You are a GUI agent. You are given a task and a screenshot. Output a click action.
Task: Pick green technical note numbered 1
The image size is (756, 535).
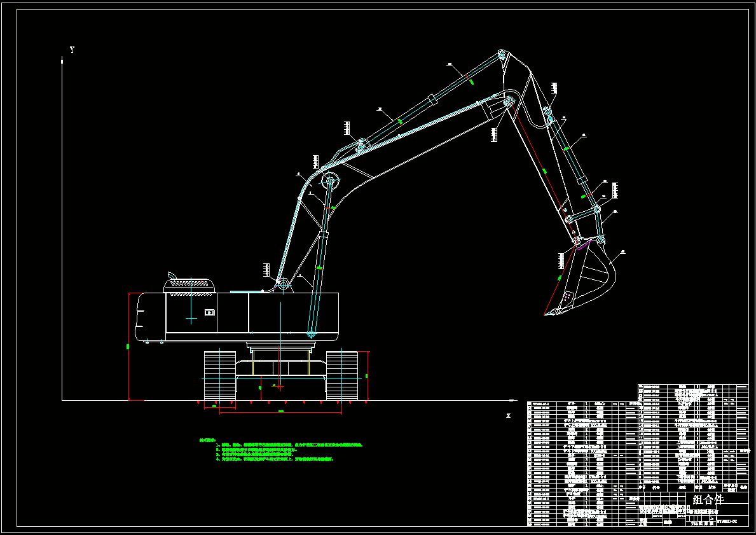point(289,445)
